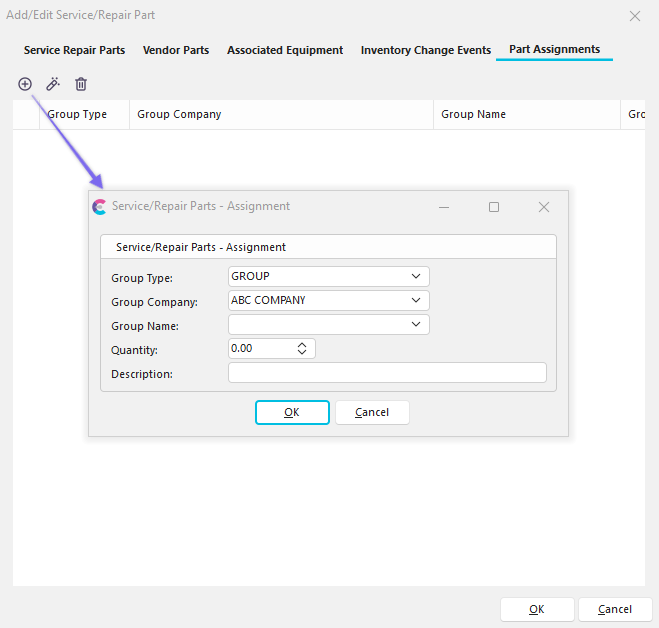Click the magic wand edit icon
The height and width of the screenshot is (628, 659).
[53, 85]
